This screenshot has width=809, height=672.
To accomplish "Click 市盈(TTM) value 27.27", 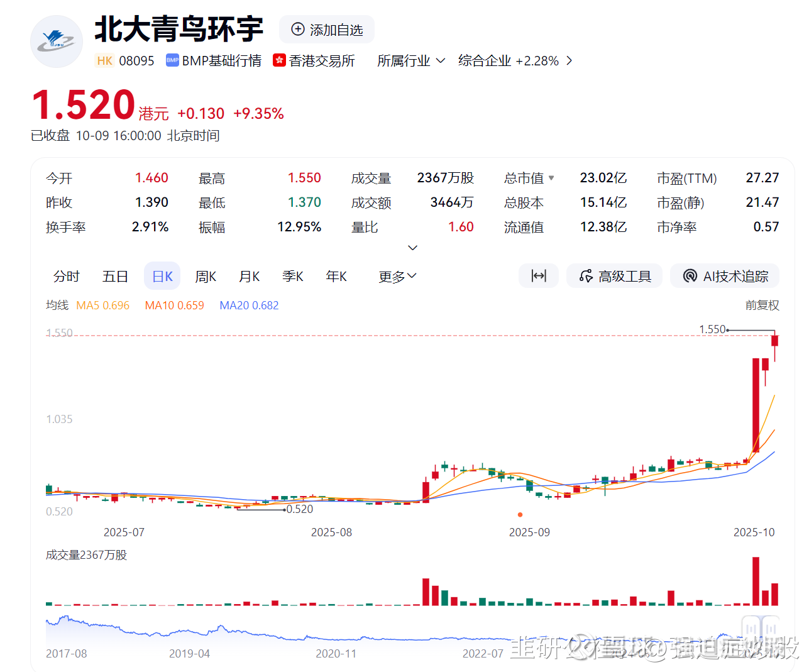I will pyautogui.click(x=762, y=178).
